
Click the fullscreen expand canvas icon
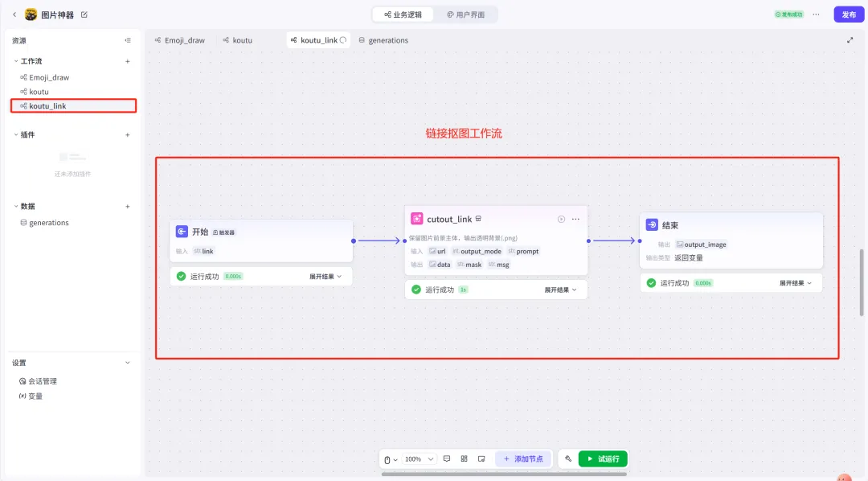850,40
